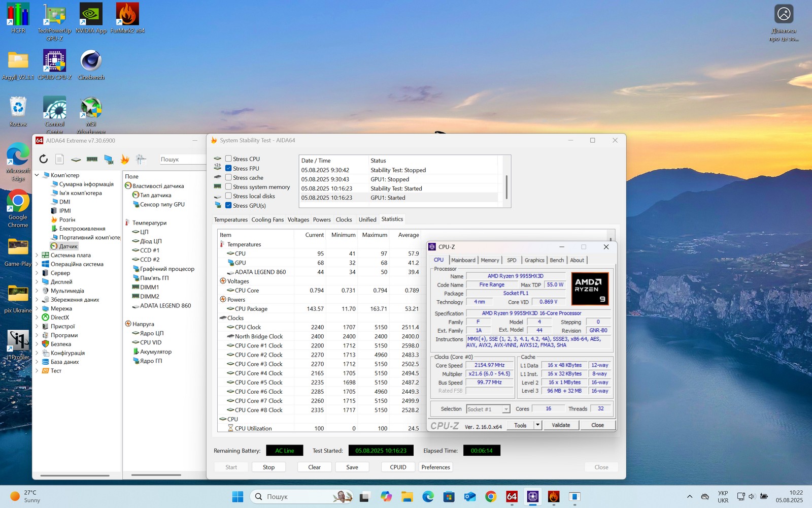Open MSI Afterburner desktop icon
Screen dimensions: 812x508
click(91, 115)
